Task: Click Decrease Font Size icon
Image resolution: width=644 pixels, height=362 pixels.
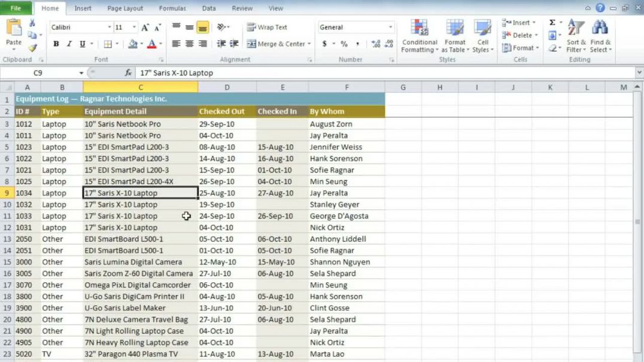Action: point(157,28)
